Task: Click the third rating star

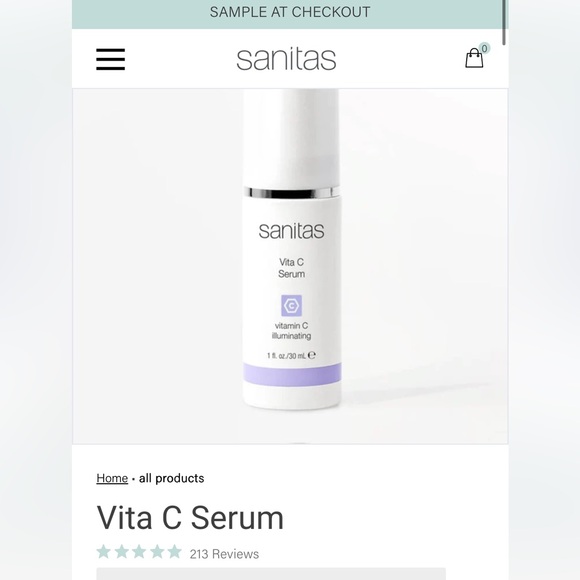Action: click(139, 552)
